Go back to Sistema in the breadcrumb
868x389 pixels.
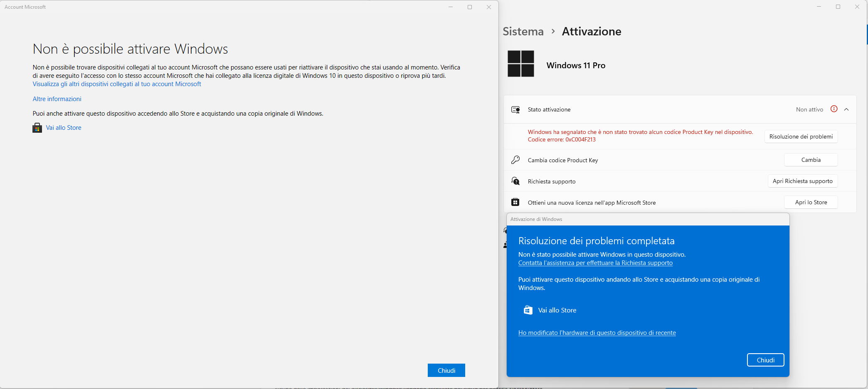tap(523, 32)
